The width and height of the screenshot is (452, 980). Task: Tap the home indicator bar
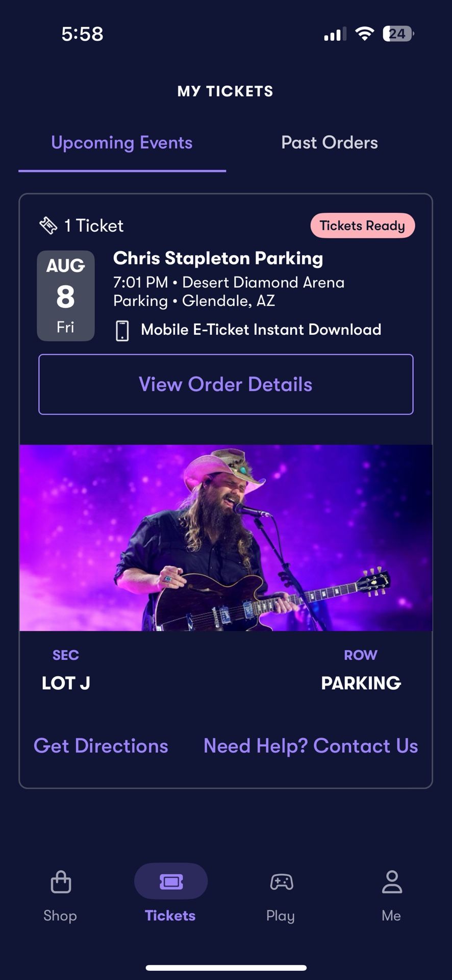coord(226,967)
